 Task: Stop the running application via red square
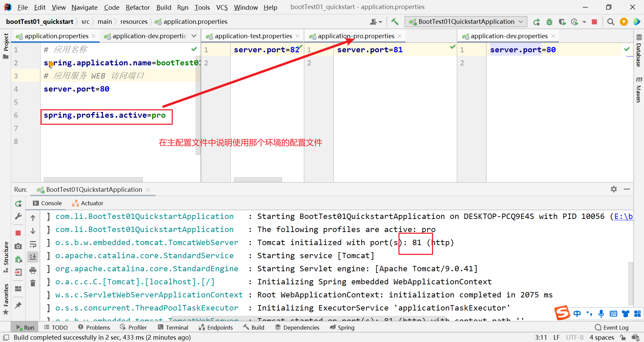[594, 22]
